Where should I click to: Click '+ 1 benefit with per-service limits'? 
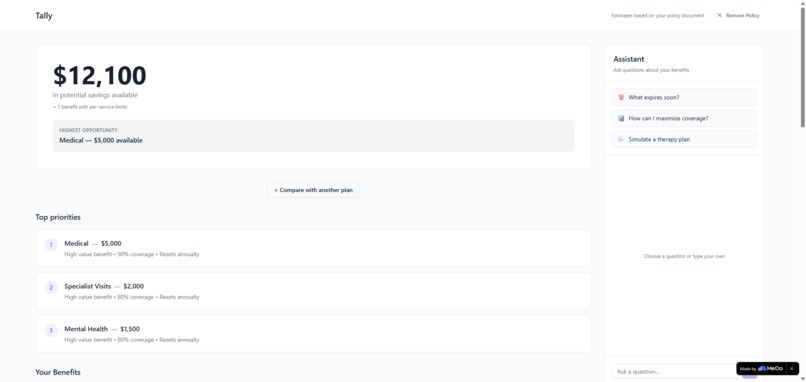(90, 107)
